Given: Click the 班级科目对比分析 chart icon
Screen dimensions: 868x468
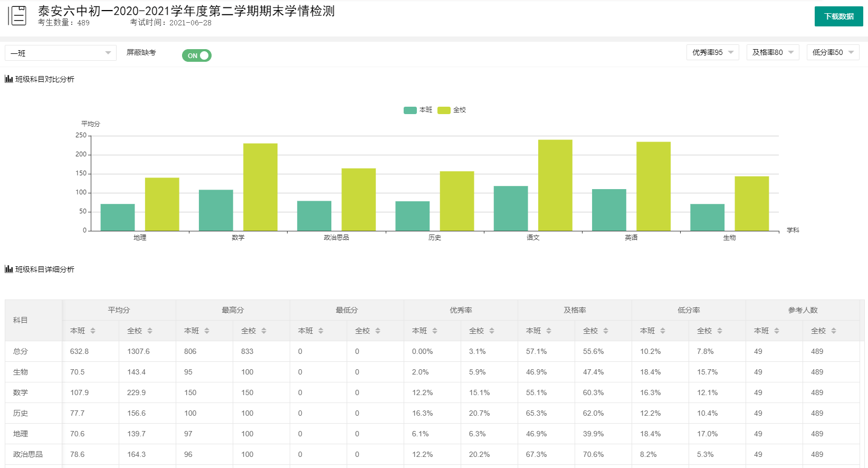Looking at the screenshot, I should 8,79.
